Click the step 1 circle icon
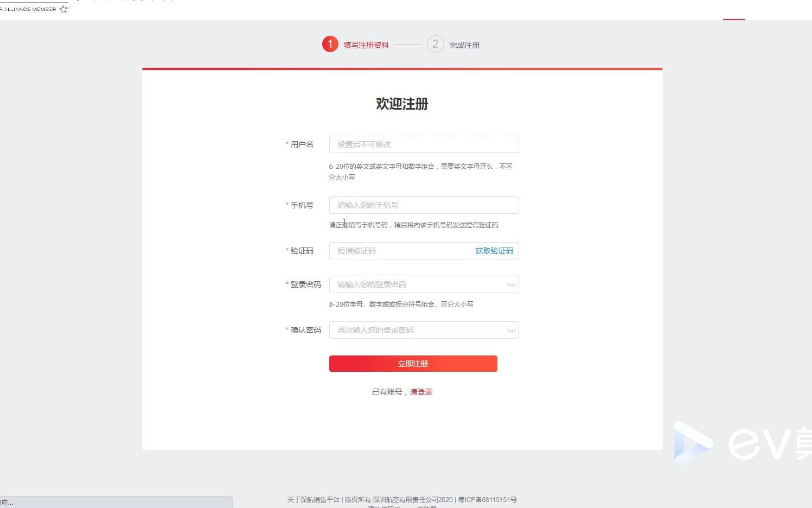Screen dimensions: 812x508 [x=330, y=44]
